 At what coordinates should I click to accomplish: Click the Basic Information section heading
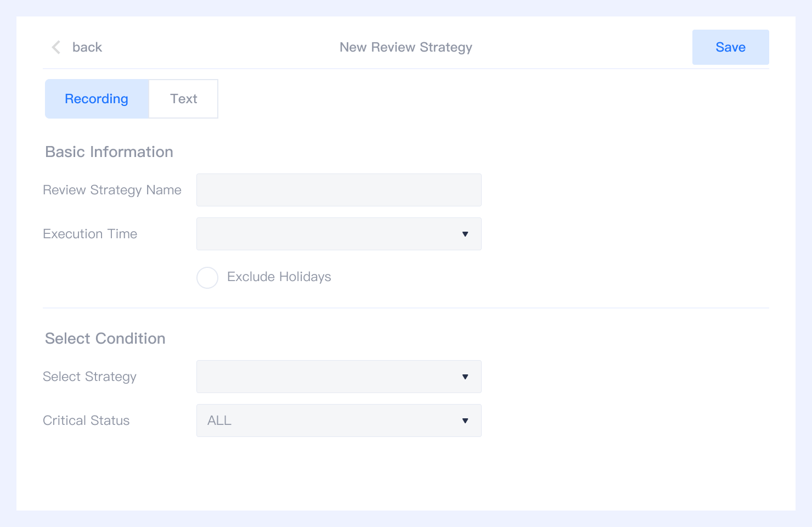point(109,152)
